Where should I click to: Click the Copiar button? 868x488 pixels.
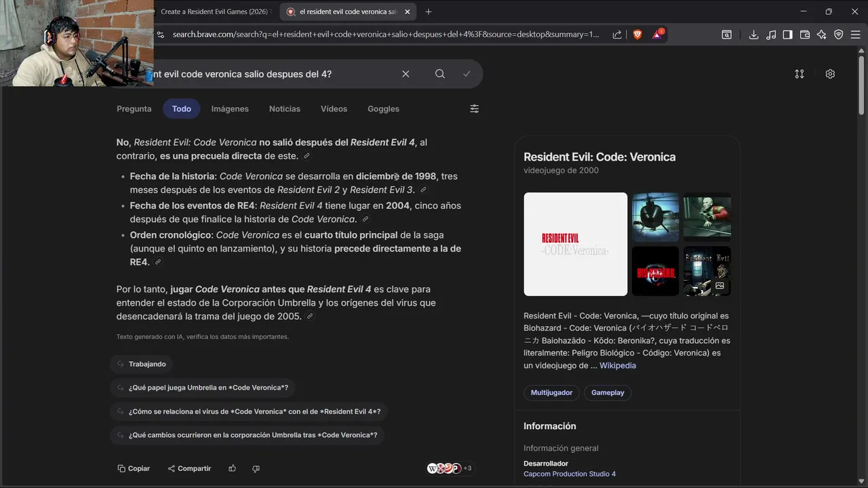point(134,468)
